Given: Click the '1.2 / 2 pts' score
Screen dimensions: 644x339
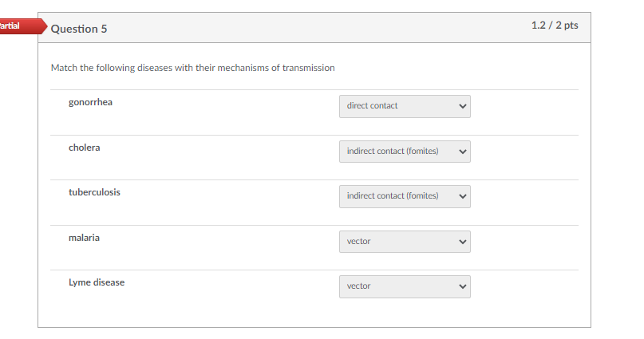Looking at the screenshot, I should coord(554,26).
